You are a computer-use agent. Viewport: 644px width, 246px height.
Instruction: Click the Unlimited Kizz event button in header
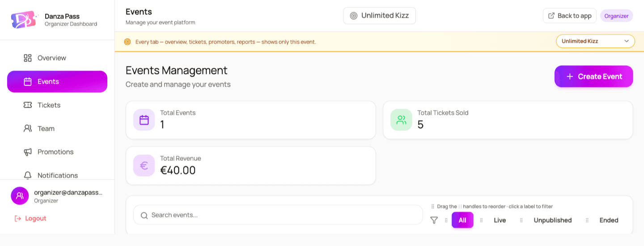click(x=380, y=16)
